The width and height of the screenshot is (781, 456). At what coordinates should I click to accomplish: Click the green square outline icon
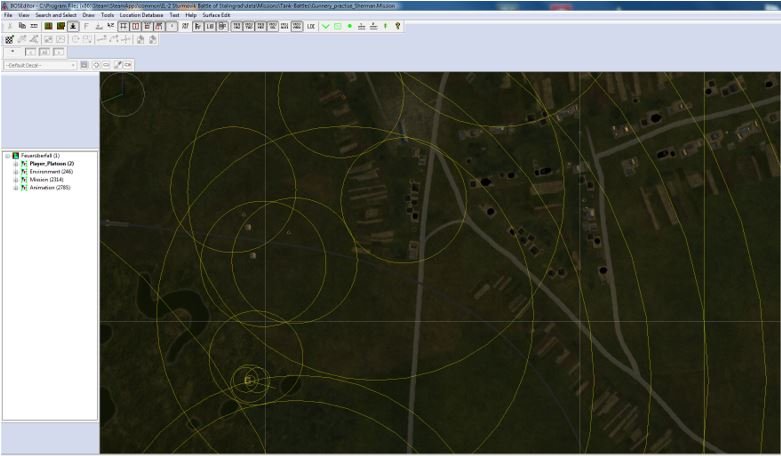pos(338,26)
